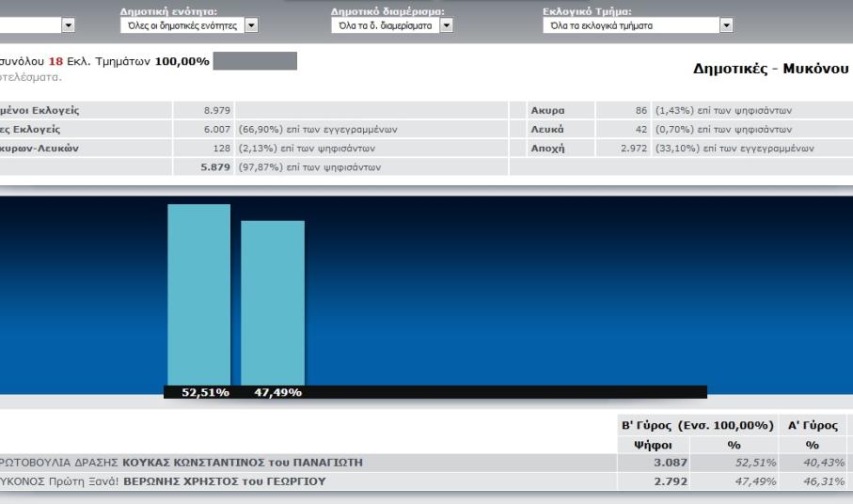Click the shorter 47,49% chart bar
The height and width of the screenshot is (504, 853).
point(273,302)
